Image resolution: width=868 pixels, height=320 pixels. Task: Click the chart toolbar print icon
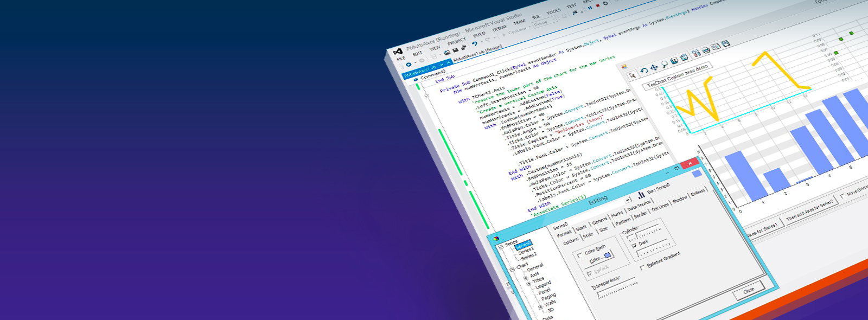pos(706,50)
